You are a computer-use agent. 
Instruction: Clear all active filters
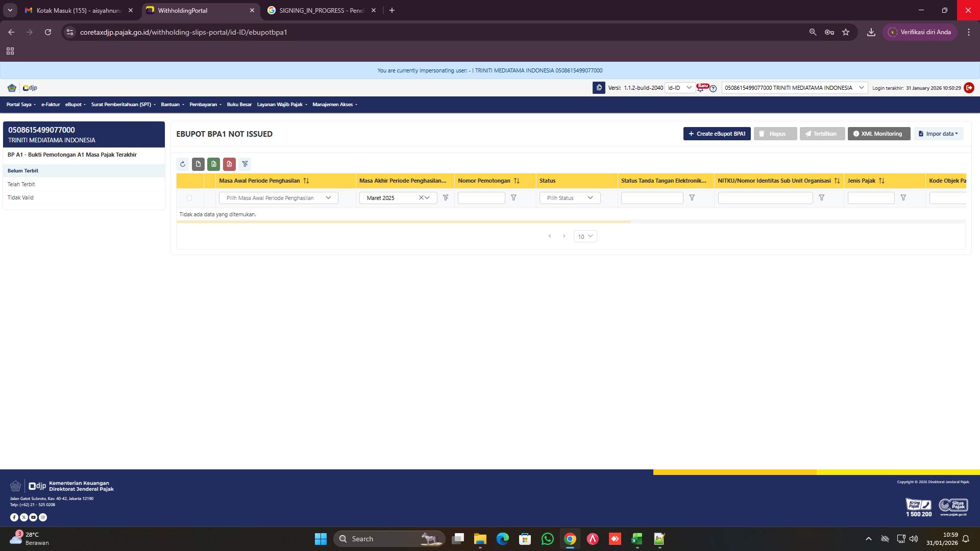tap(246, 164)
